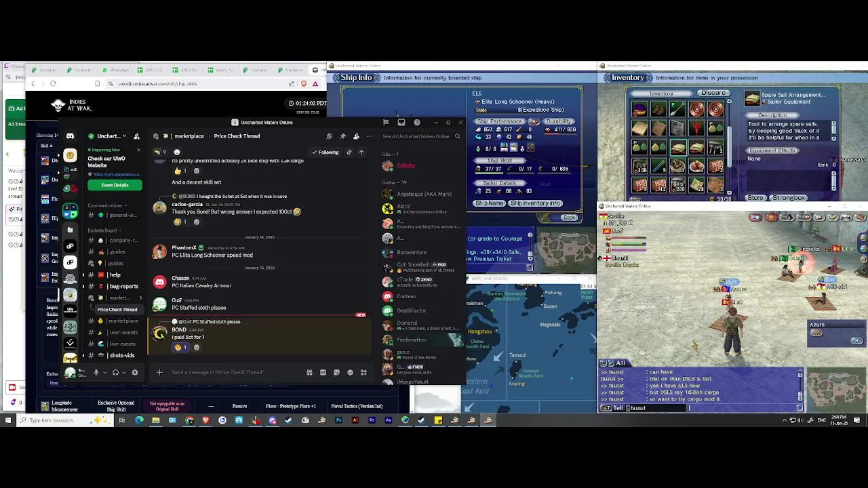The height and width of the screenshot is (488, 868).
Task: Open Discord direct messages home icon
Action: pos(70,136)
